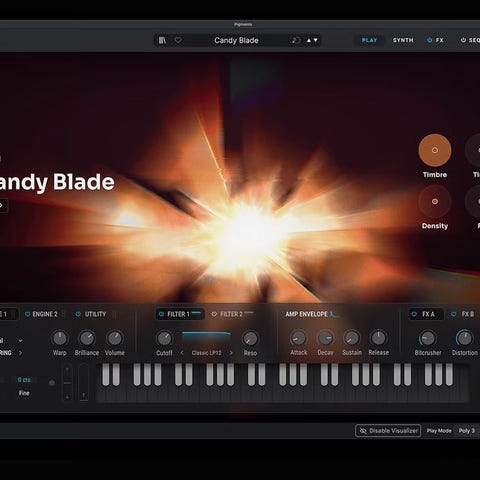Select next filter type with right chevron

pos(231,353)
